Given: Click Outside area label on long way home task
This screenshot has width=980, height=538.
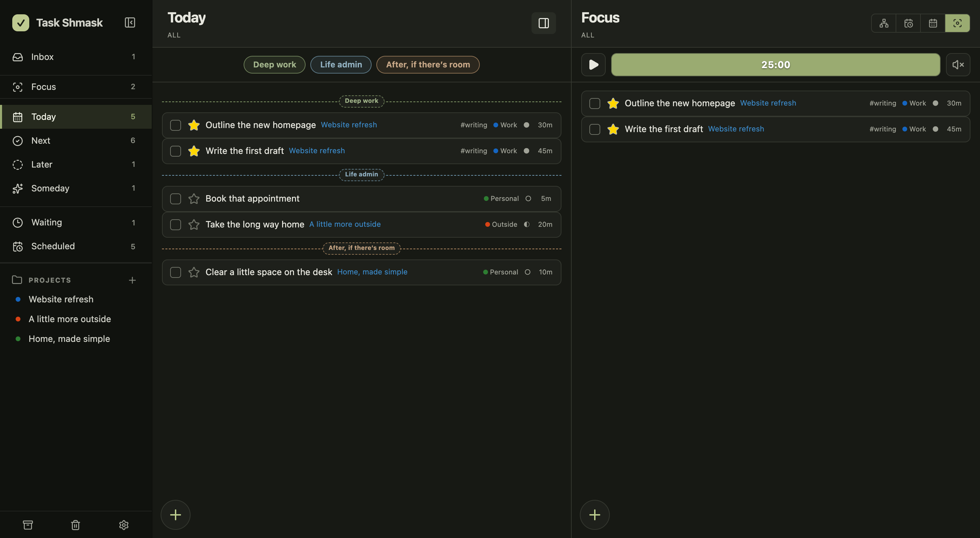Looking at the screenshot, I should click(501, 224).
